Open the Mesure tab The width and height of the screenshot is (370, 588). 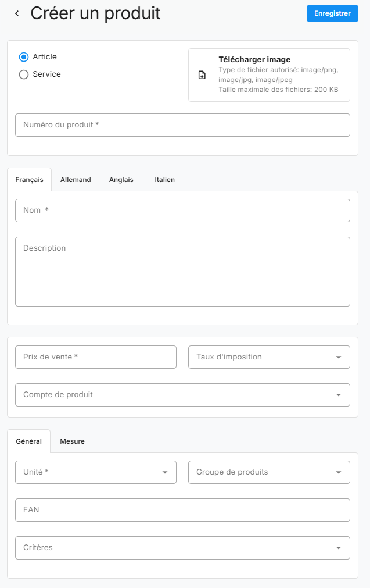coord(72,441)
